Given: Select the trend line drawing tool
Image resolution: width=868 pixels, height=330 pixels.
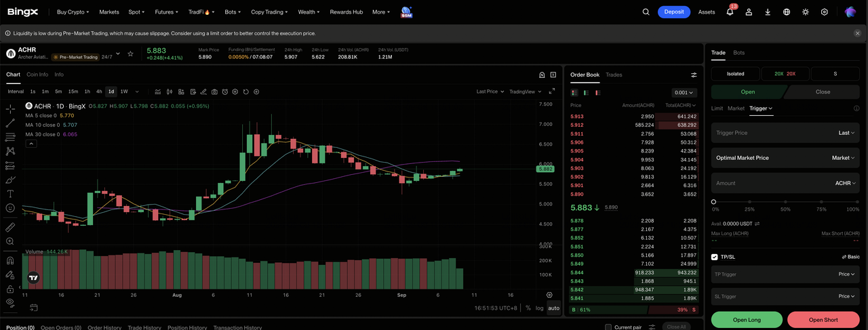Looking at the screenshot, I should click(x=10, y=123).
